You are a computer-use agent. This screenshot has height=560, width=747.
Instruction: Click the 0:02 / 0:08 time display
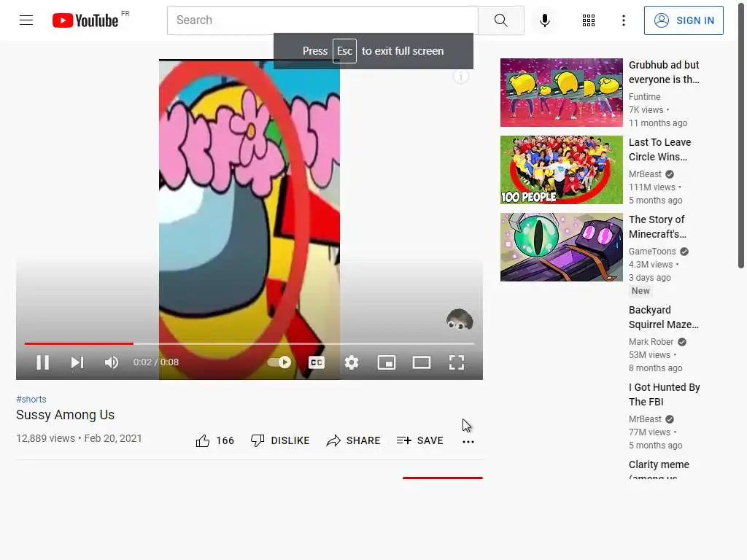tap(156, 362)
